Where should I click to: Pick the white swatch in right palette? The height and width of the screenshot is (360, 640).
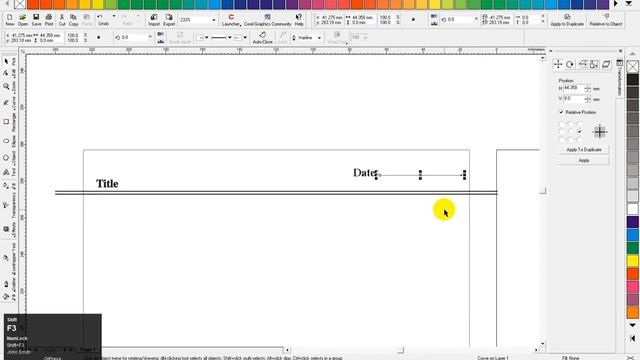[x=633, y=209]
